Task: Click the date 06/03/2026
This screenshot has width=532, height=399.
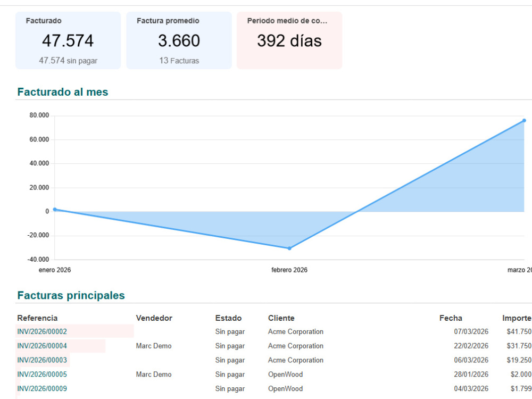Action: (x=471, y=360)
